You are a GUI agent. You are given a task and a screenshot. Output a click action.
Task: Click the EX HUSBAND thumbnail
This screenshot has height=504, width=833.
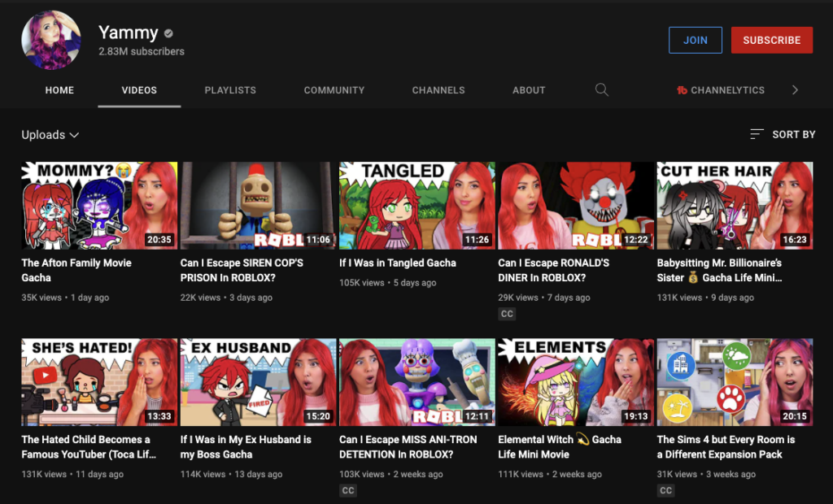tap(258, 382)
